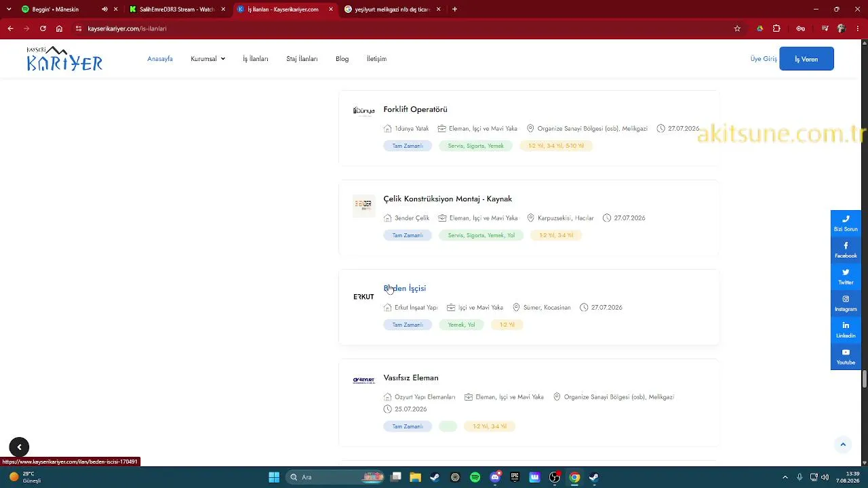Viewport: 868px width, 488px height.
Task: Bookmark this page with the star icon
Action: pos(737,28)
